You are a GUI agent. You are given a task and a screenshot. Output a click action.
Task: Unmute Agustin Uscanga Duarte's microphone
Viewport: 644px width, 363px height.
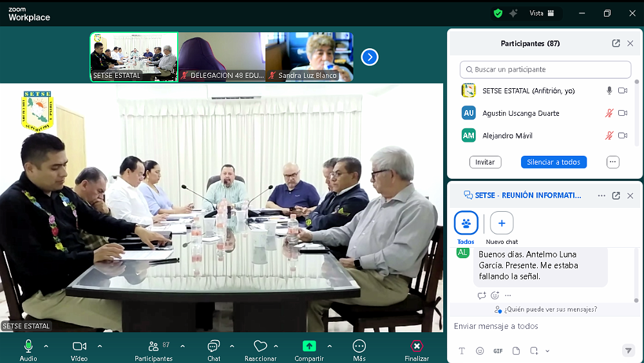click(x=609, y=113)
